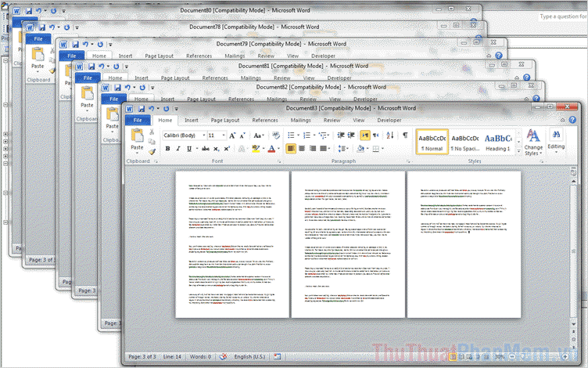The width and height of the screenshot is (588, 368).
Task: Apply the No Spacing style
Action: click(465, 142)
